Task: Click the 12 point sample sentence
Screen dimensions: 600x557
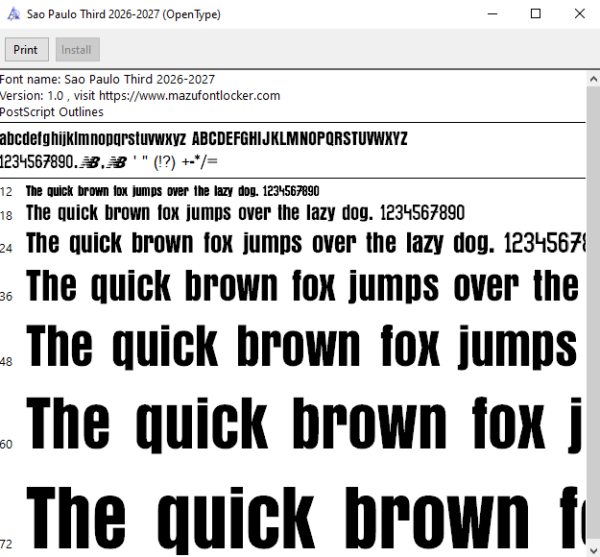Action: click(x=172, y=191)
